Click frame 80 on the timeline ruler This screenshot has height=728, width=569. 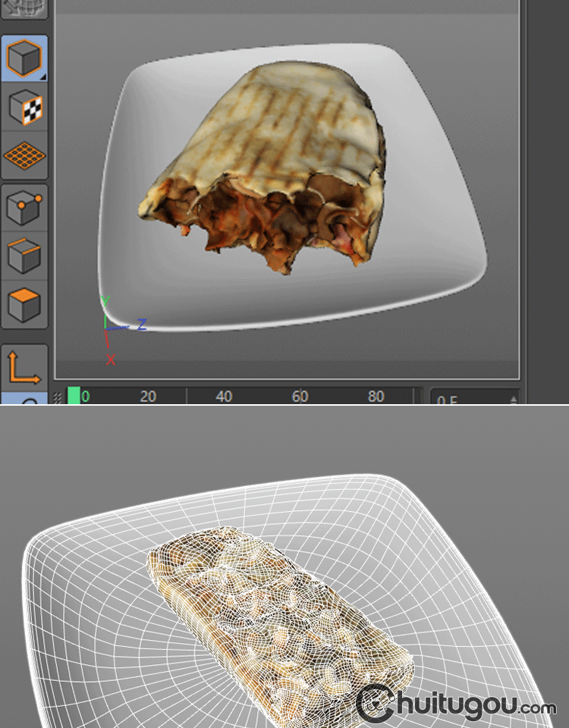pos(376,396)
